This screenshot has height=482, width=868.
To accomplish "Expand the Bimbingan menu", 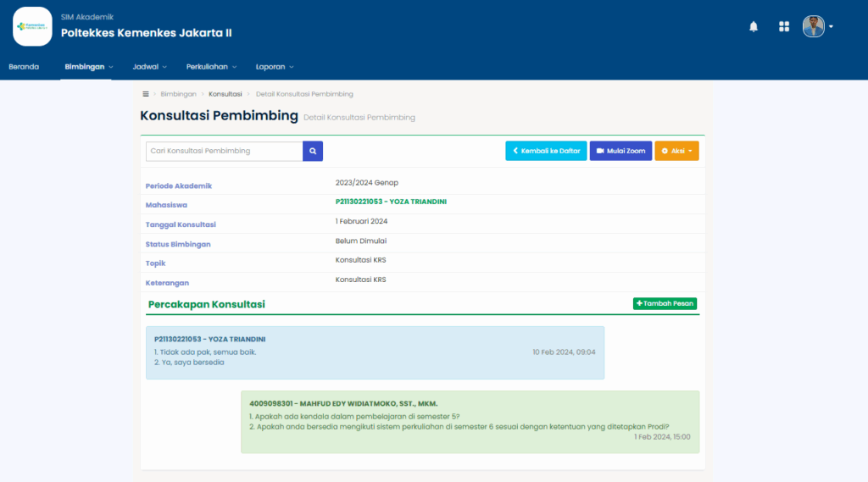I will click(x=88, y=67).
